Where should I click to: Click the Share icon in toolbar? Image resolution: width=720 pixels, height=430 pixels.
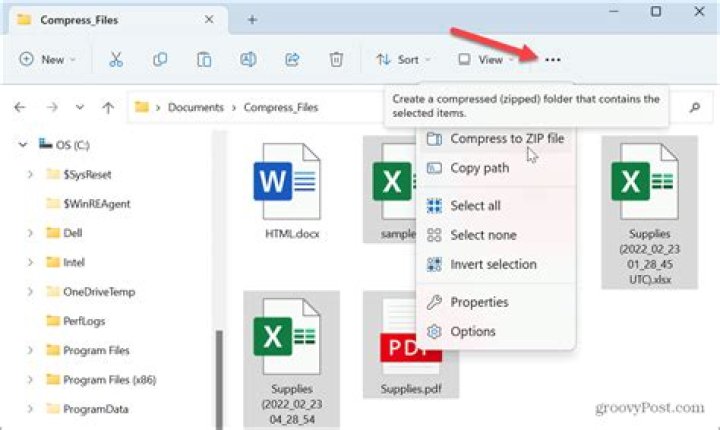pos(292,60)
